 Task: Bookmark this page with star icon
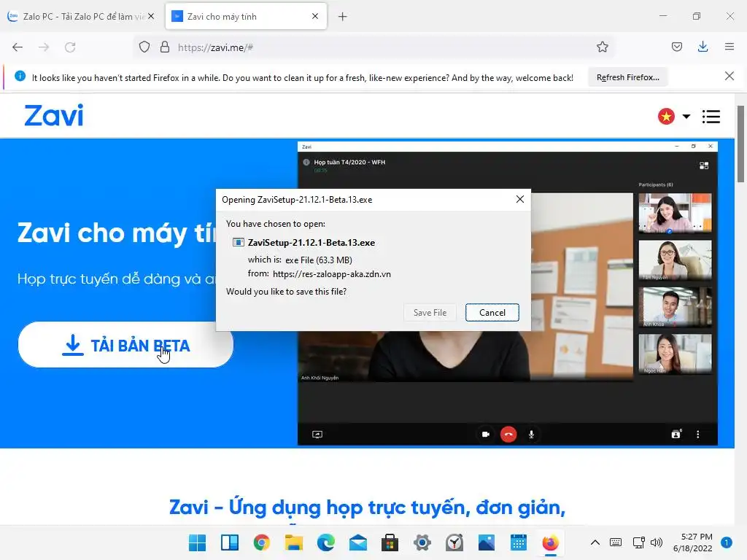(602, 47)
